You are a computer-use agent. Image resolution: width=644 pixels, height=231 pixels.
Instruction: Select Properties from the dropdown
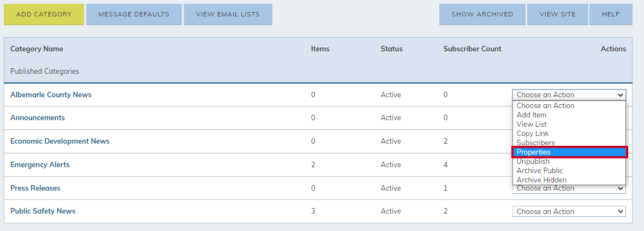[x=569, y=152]
